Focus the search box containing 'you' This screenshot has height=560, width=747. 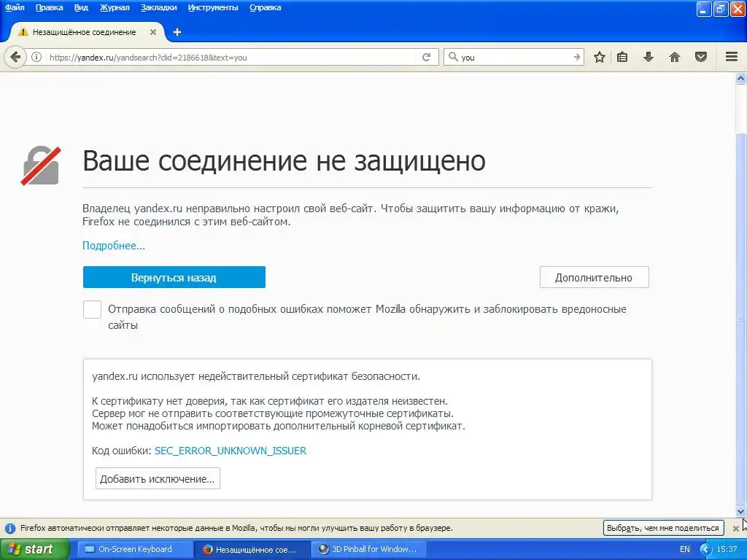coord(514,57)
